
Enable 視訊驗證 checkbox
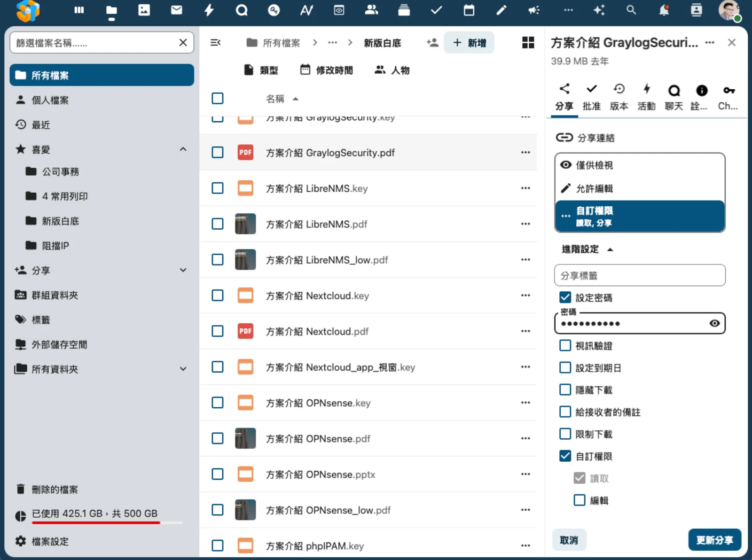565,346
